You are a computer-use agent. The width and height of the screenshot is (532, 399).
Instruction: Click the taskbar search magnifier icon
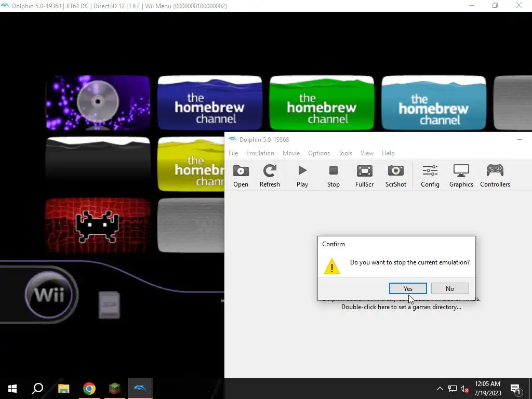coord(37,389)
